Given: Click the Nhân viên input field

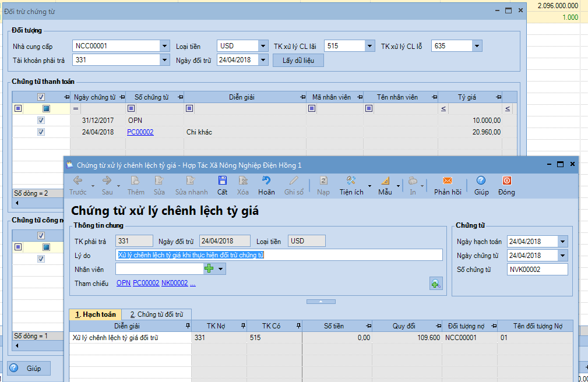Looking at the screenshot, I should pyautogui.click(x=159, y=269).
